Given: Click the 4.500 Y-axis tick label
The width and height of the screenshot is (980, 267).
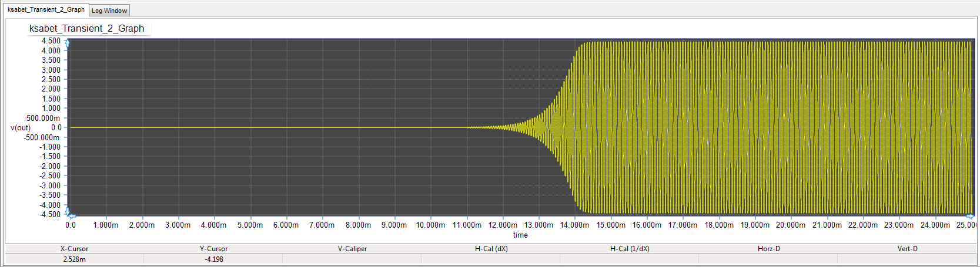Looking at the screenshot, I should [51, 40].
